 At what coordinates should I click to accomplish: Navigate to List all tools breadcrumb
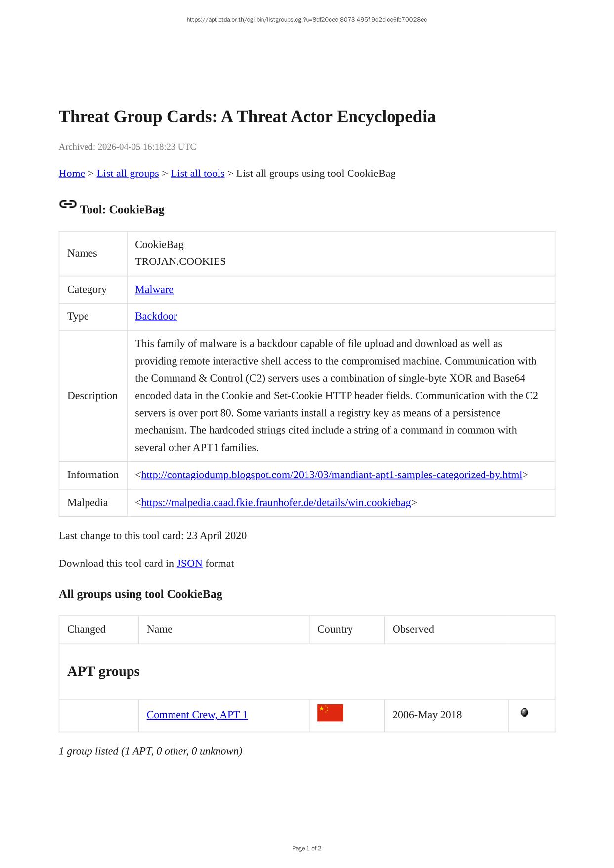pos(197,174)
